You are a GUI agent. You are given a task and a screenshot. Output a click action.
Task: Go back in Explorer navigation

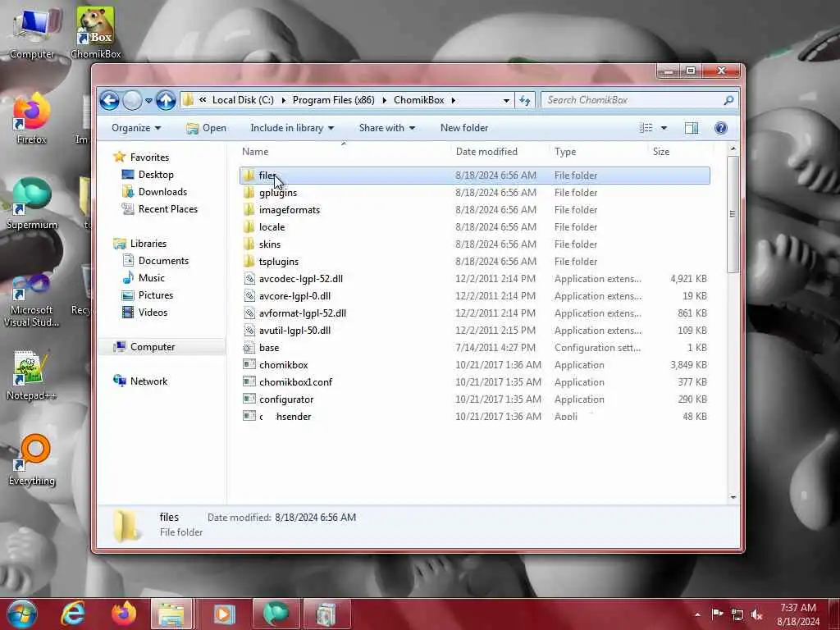109,100
